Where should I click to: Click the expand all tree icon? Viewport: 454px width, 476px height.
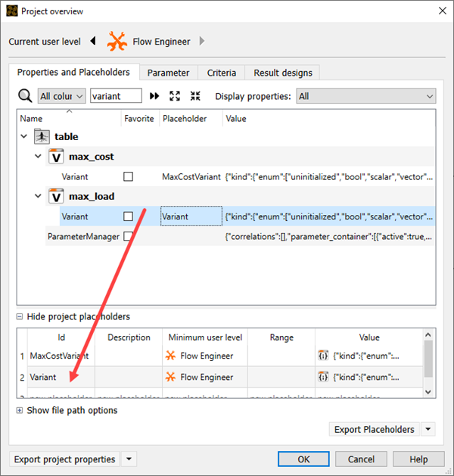click(x=175, y=96)
